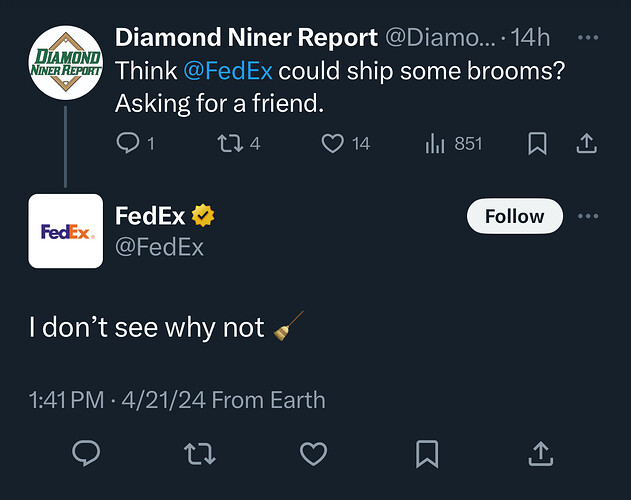Open the @FedEx mention link
The width and height of the screenshot is (631, 500).
pos(228,71)
